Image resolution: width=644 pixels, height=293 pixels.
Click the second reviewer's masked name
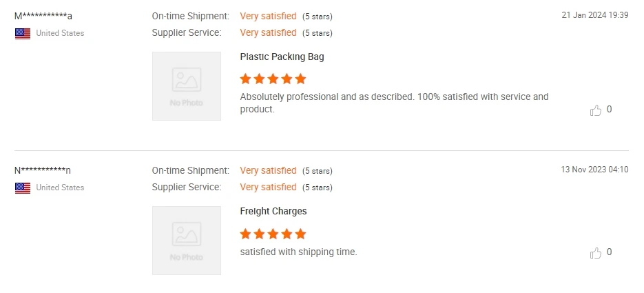43,170
